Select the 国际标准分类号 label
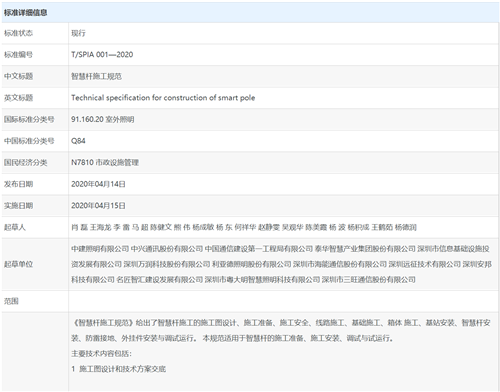This screenshot has width=500, height=392. click(x=29, y=119)
